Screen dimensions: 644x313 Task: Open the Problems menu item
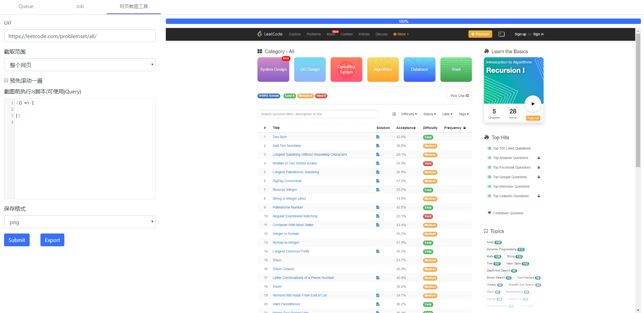[x=314, y=34]
